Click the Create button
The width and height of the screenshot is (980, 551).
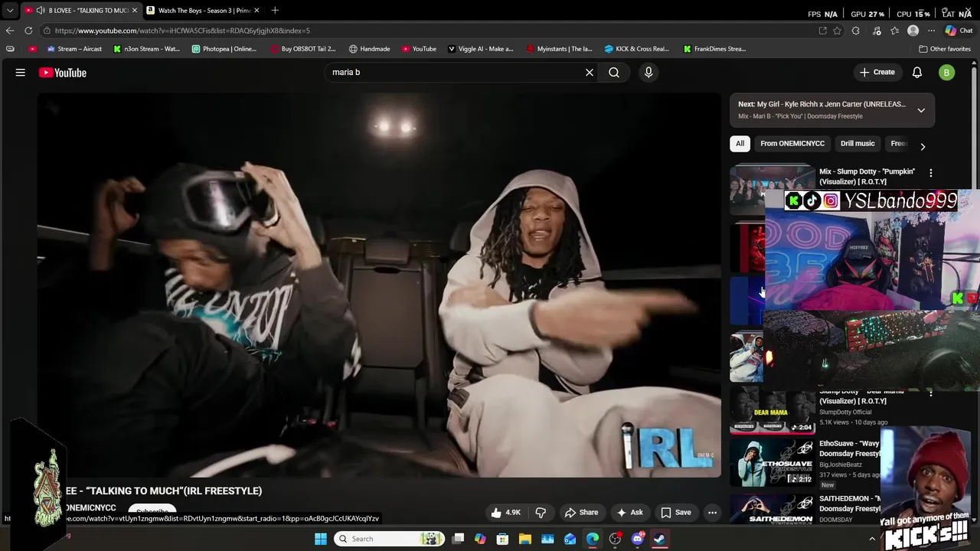877,72
